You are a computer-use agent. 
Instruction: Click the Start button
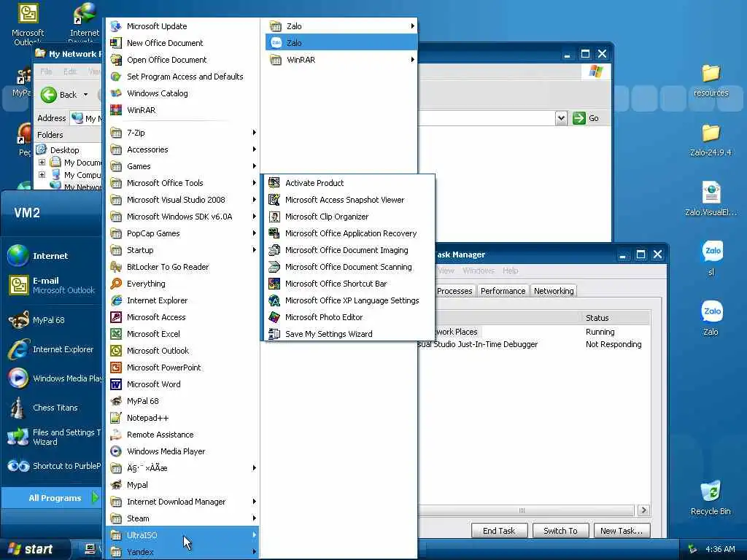(35, 549)
